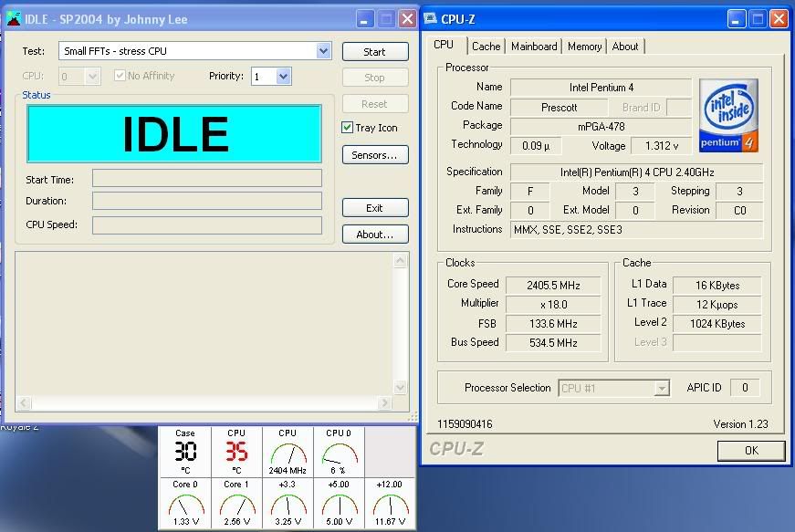Click the red CPU 35°C temperature tile
The height and width of the screenshot is (532, 795).
236,452
